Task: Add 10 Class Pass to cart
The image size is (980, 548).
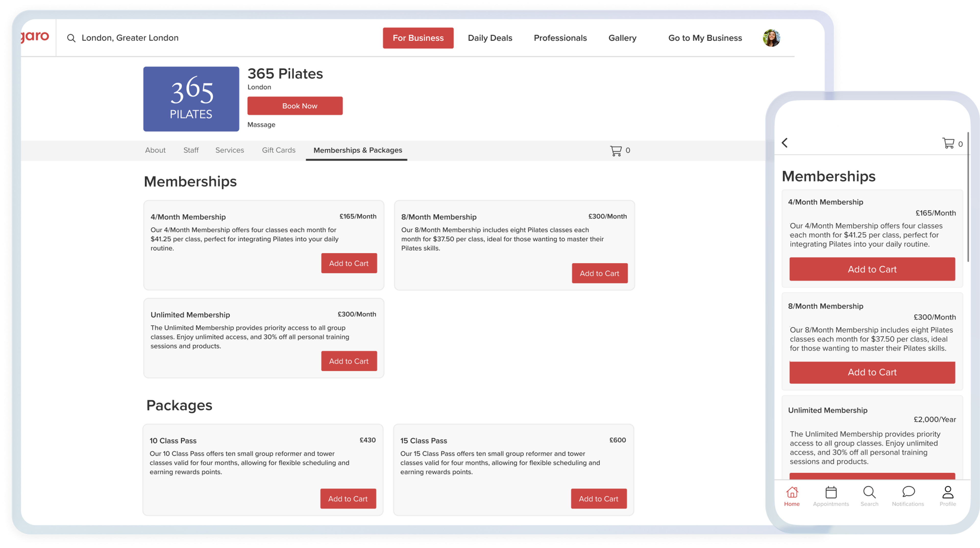Action: [348, 499]
